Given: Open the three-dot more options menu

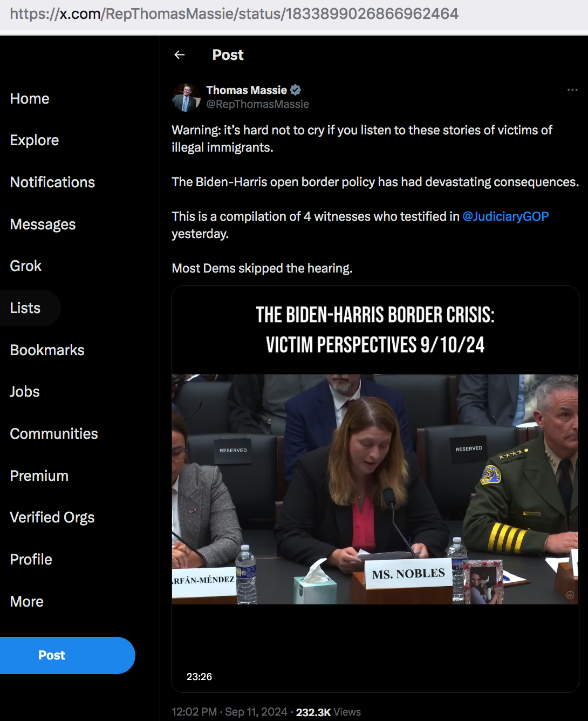Looking at the screenshot, I should pyautogui.click(x=572, y=90).
